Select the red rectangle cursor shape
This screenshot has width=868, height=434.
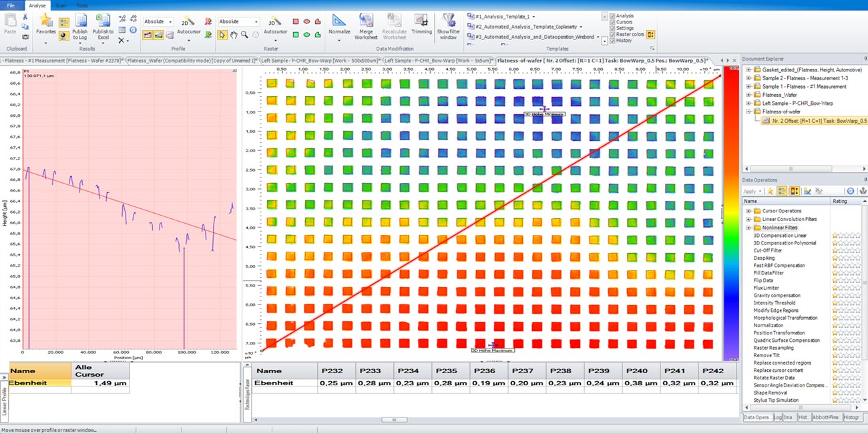point(296,21)
